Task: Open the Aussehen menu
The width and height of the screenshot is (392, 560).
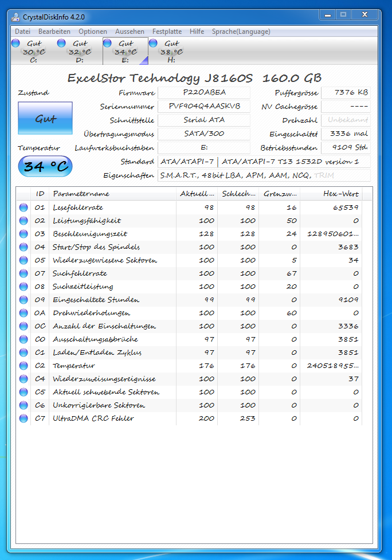Action: pos(130,32)
